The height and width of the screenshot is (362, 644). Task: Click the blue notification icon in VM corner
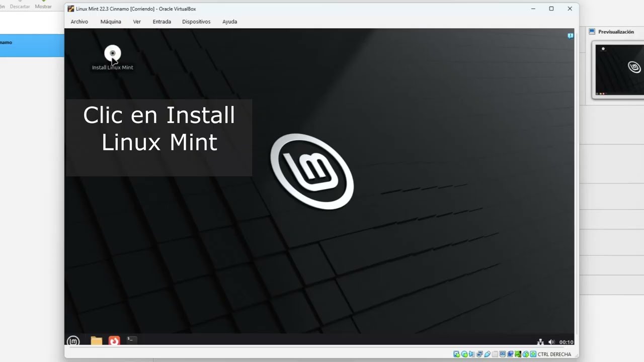click(570, 36)
